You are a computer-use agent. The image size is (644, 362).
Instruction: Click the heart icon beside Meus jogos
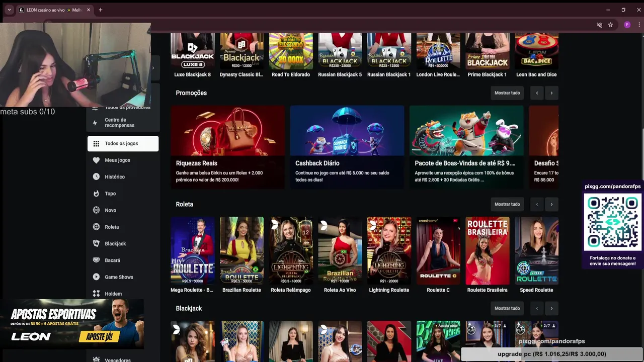(96, 160)
